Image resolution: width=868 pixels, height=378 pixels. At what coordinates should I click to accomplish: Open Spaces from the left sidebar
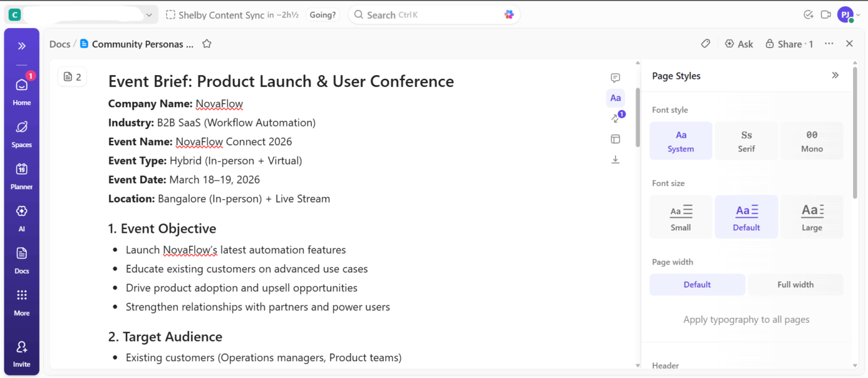[21, 133]
